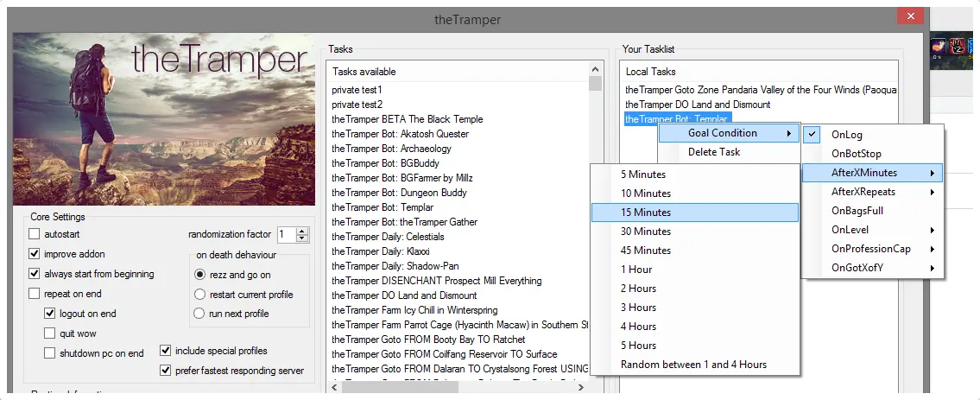Select Daily: Klaxxi task
Image resolution: width=980 pixels, height=400 pixels.
(x=382, y=251)
